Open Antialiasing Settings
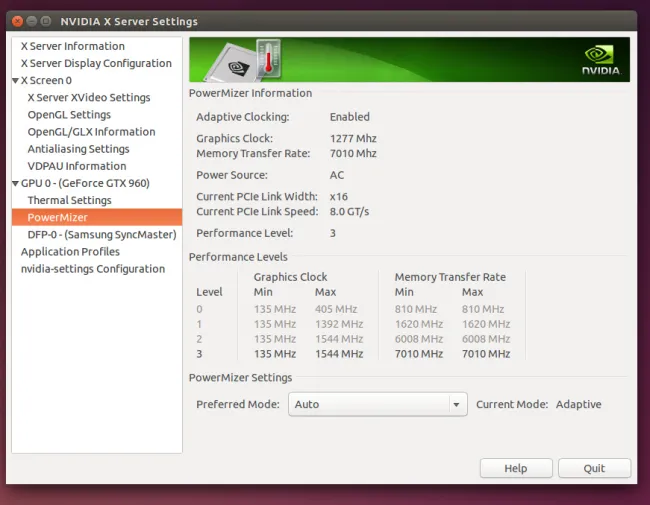650x505 pixels. (78, 149)
